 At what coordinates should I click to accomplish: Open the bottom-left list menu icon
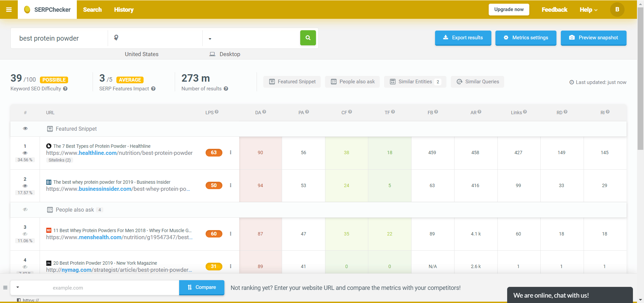tap(5, 288)
